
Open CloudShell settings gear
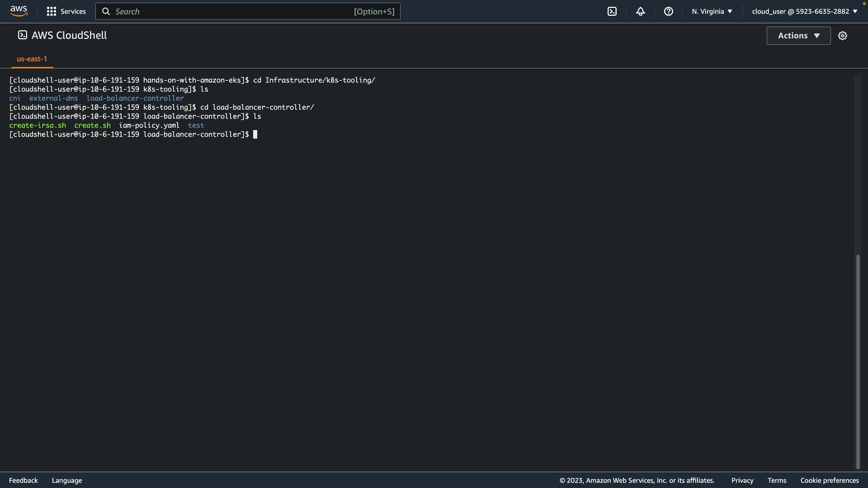(x=842, y=36)
